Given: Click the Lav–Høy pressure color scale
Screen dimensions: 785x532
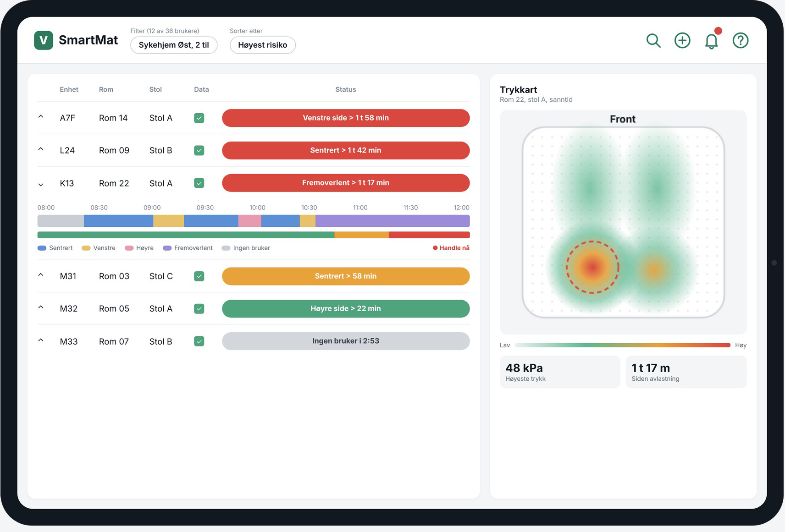Looking at the screenshot, I should [x=623, y=345].
